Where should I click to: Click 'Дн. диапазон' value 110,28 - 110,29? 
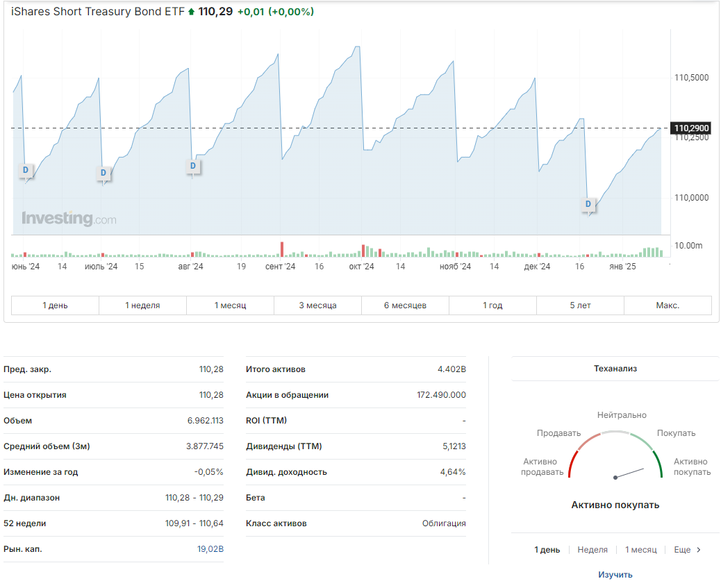point(194,498)
